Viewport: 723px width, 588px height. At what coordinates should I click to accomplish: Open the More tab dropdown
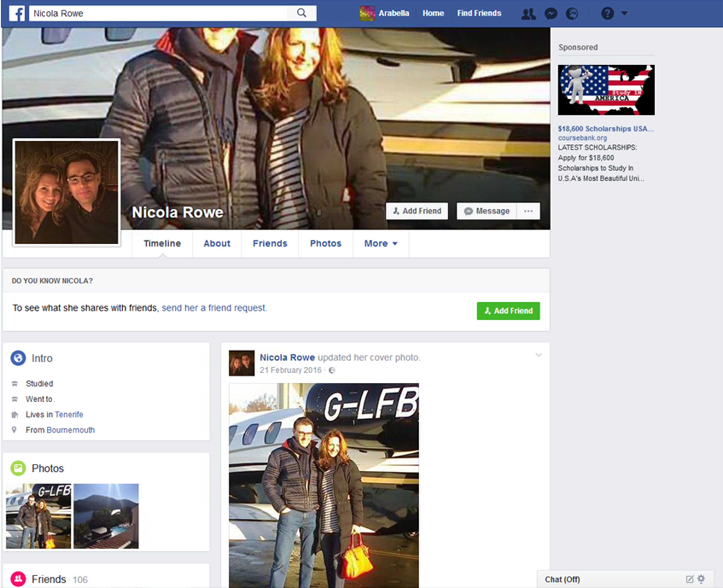click(x=380, y=243)
